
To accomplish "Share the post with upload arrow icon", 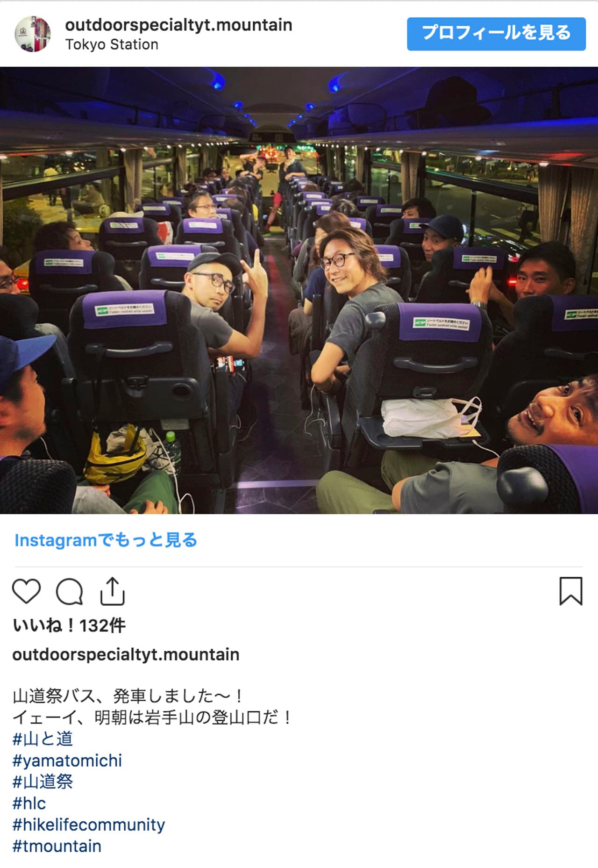I will pyautogui.click(x=113, y=591).
